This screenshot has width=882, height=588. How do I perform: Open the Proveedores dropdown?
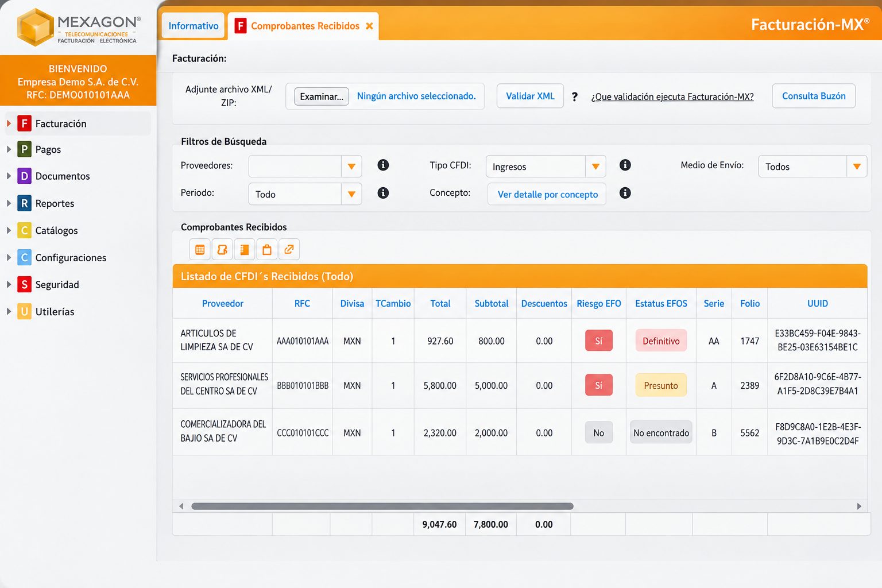tap(351, 167)
